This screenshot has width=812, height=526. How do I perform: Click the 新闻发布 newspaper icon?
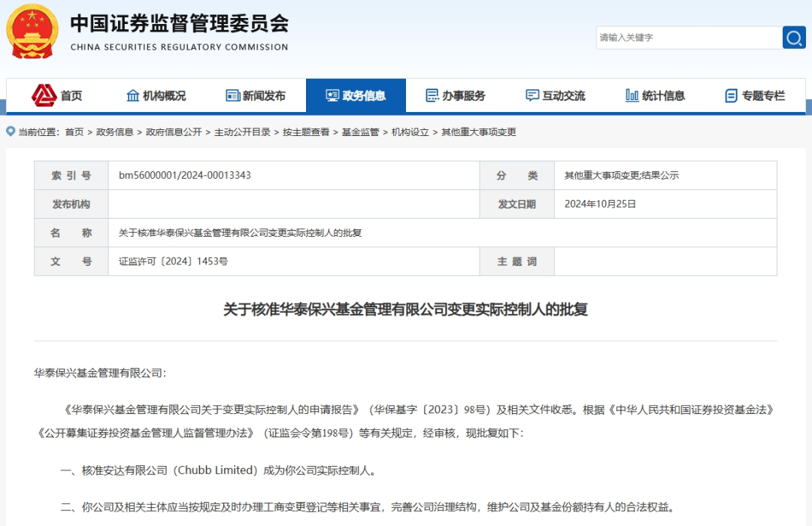[233, 95]
